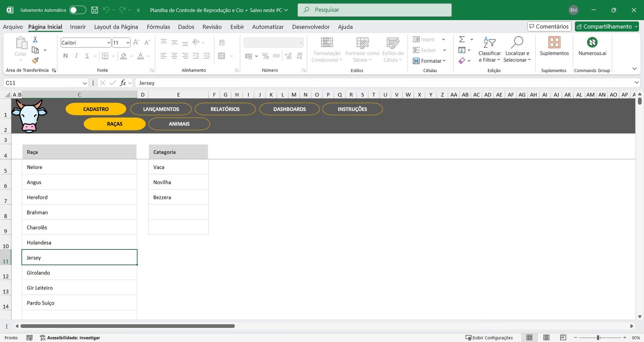Click the insert function fx icon
Screen dimensions: 644x342
point(123,83)
